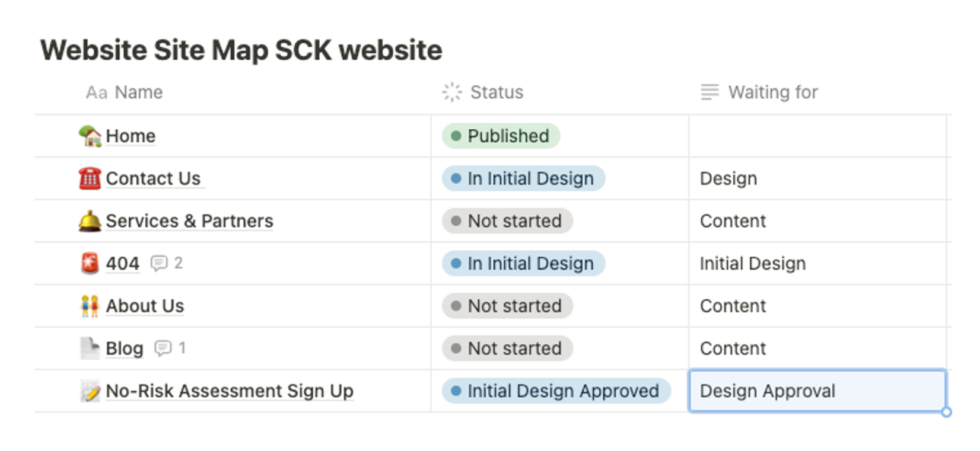Click the house icon beside Home
980x451 pixels.
click(x=90, y=136)
